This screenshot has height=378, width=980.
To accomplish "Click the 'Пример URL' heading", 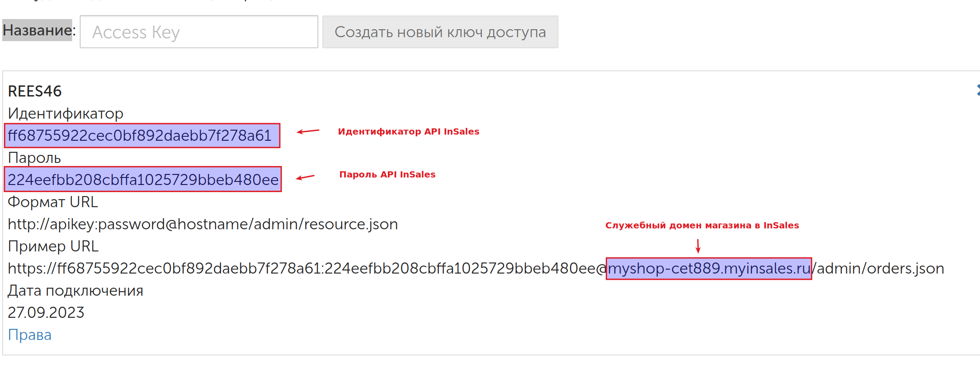I will (x=53, y=246).
